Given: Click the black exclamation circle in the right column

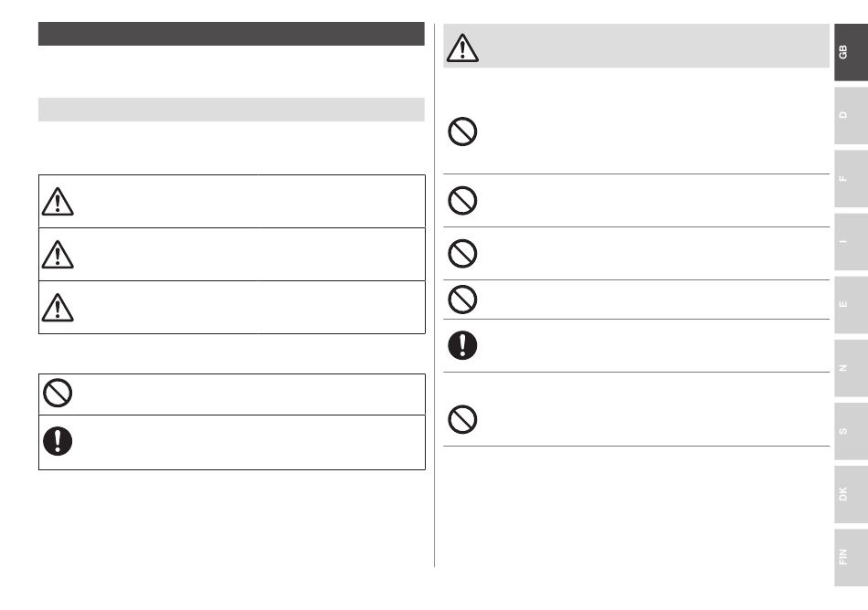Looking at the screenshot, I should pos(462,345).
